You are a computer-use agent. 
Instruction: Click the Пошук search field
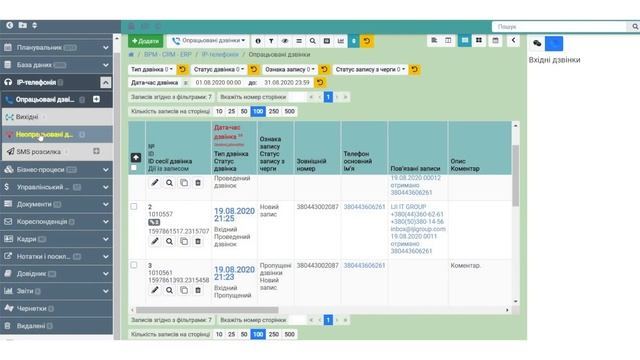(x=559, y=27)
